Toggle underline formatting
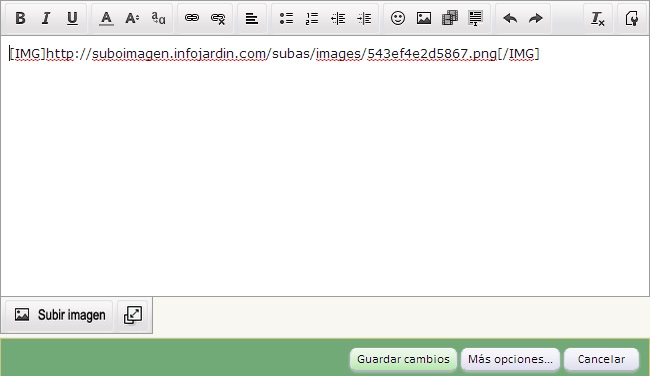The image size is (650, 376). point(72,18)
